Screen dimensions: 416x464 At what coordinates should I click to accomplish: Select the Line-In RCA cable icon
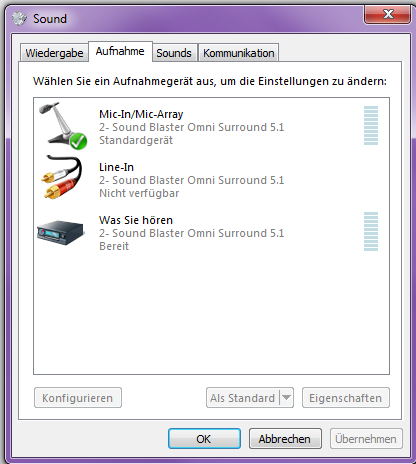pos(62,178)
